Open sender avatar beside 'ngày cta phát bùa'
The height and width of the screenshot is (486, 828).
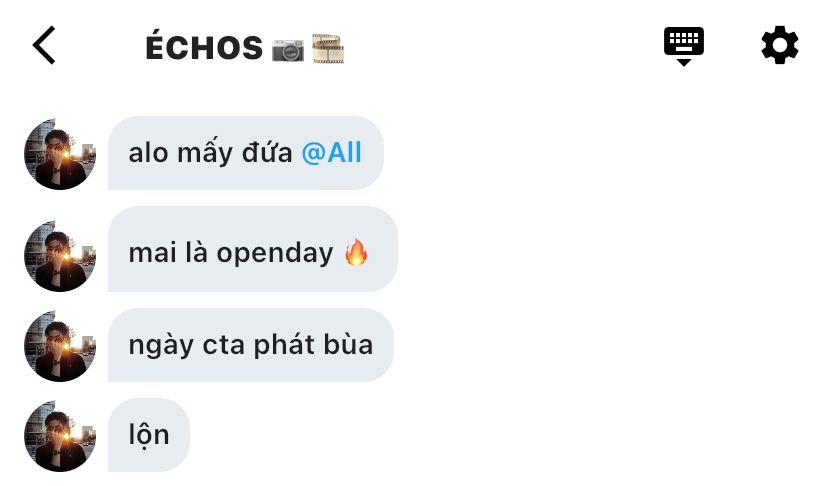(60, 346)
